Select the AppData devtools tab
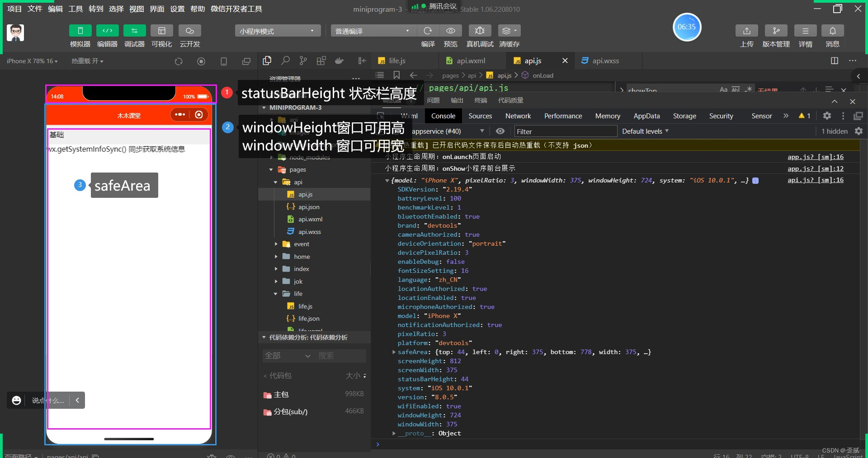 [x=646, y=116]
